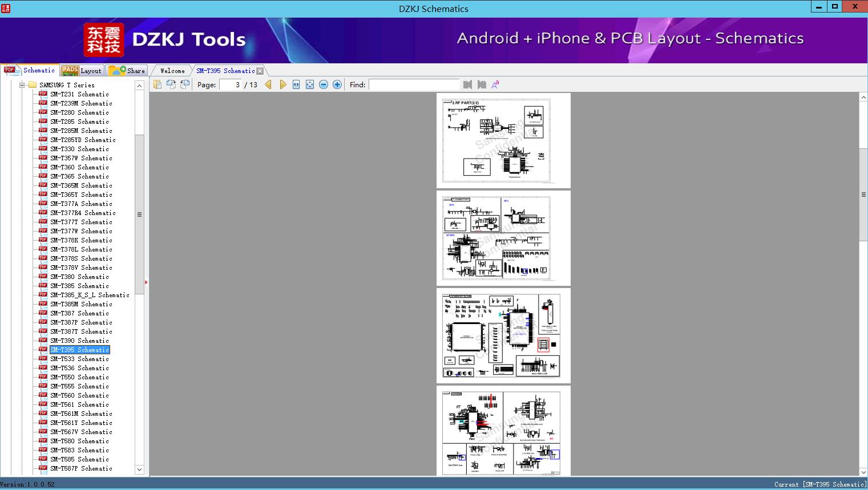Collapse the SAMSUNG T Series tree node
This screenshot has height=490, width=868.
22,85
